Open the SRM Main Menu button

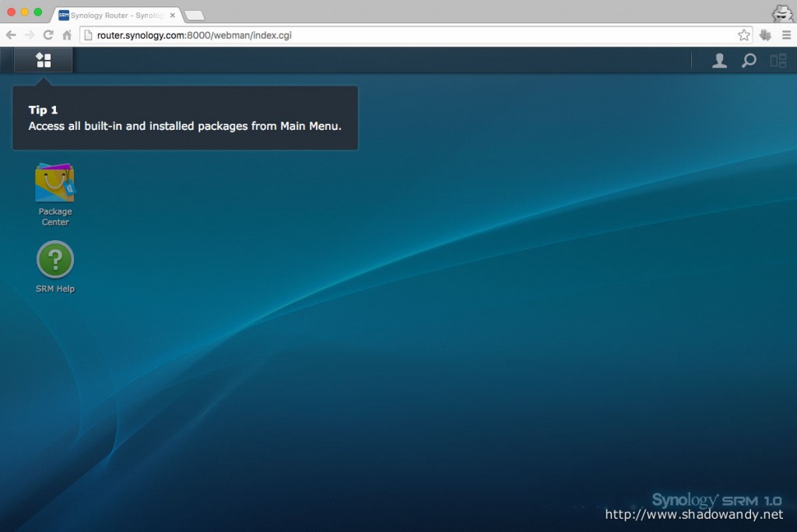[x=44, y=60]
